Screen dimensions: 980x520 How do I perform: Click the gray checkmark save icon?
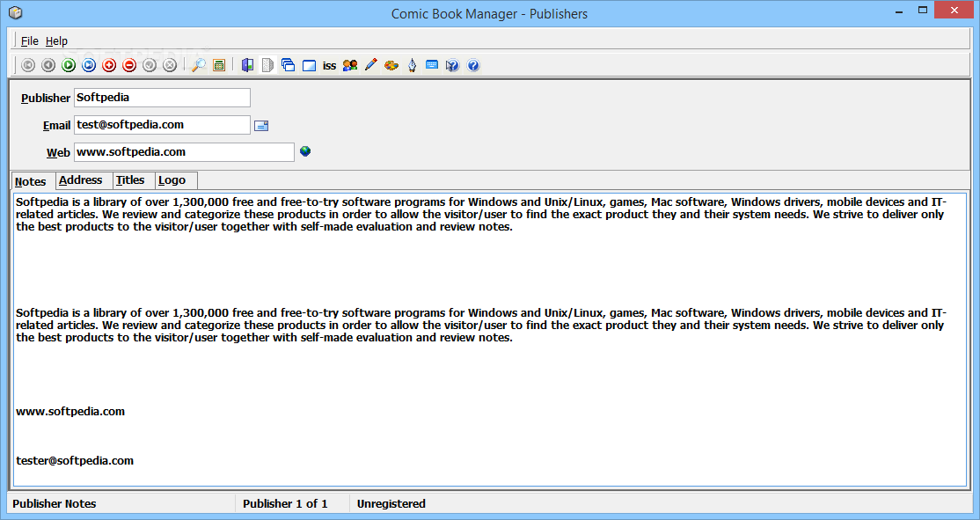click(x=150, y=65)
